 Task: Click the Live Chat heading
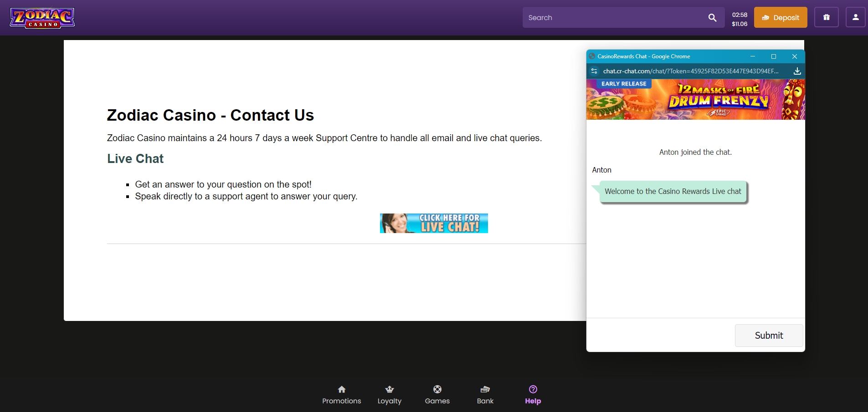click(135, 159)
